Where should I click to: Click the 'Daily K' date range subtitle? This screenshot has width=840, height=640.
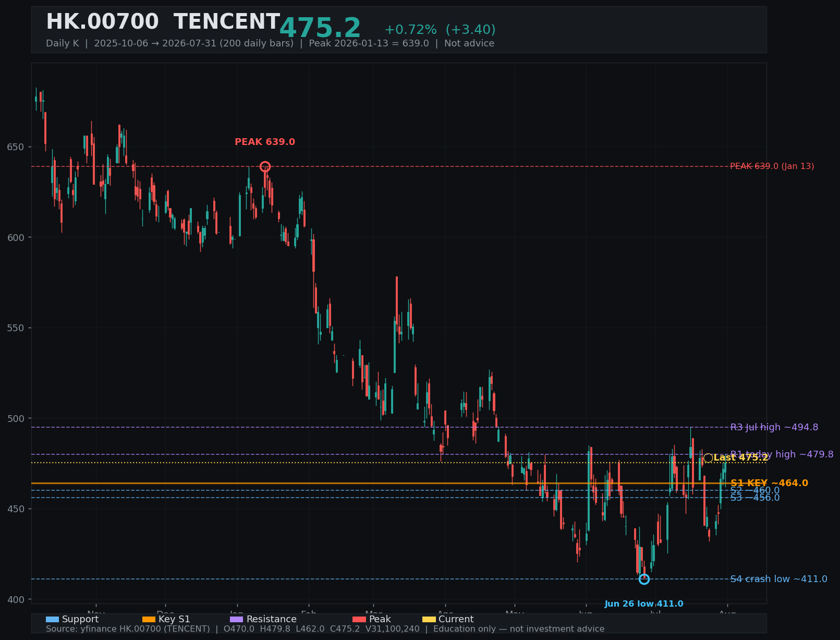pyautogui.click(x=270, y=43)
